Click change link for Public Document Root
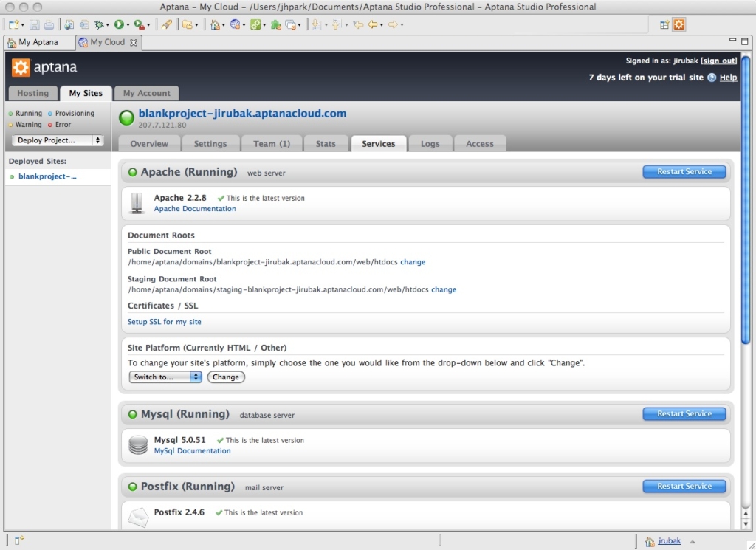756x550 pixels. (x=413, y=262)
